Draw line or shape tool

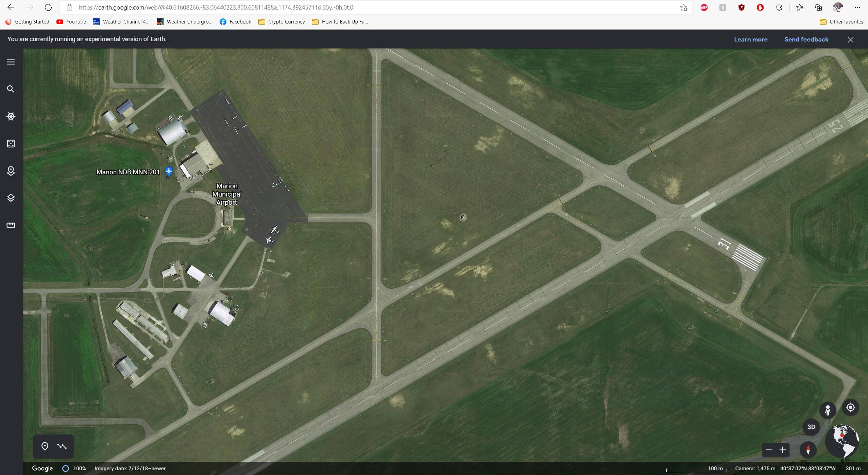[62, 446]
